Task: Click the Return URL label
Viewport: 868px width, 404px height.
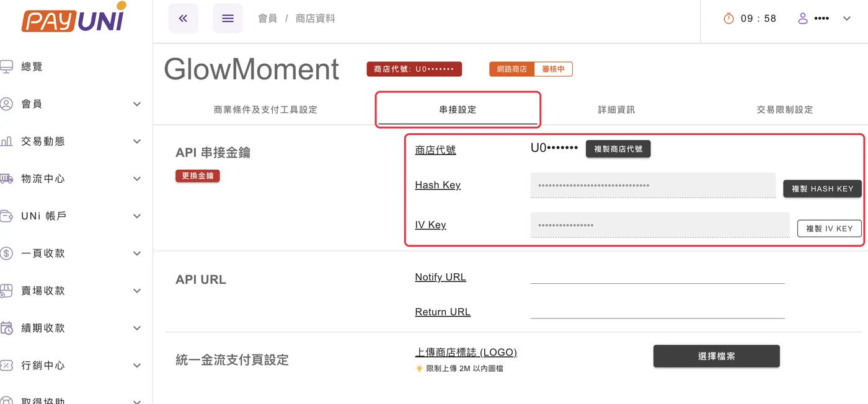Action: [x=443, y=312]
